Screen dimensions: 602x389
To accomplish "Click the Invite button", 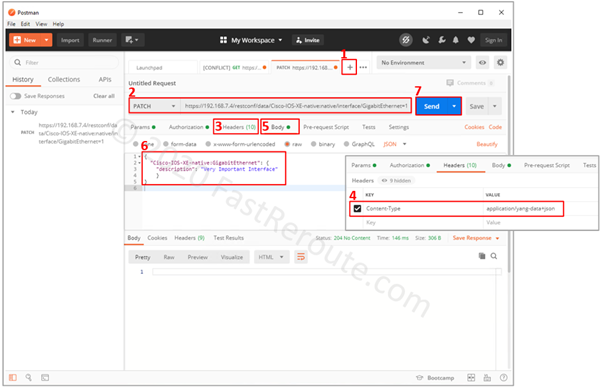I will tap(308, 40).
